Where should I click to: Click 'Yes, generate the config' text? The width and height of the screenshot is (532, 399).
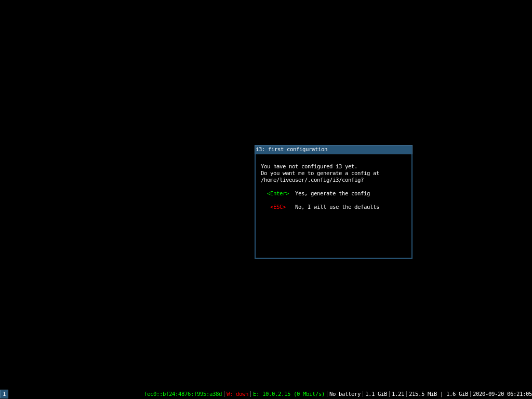tap(332, 193)
